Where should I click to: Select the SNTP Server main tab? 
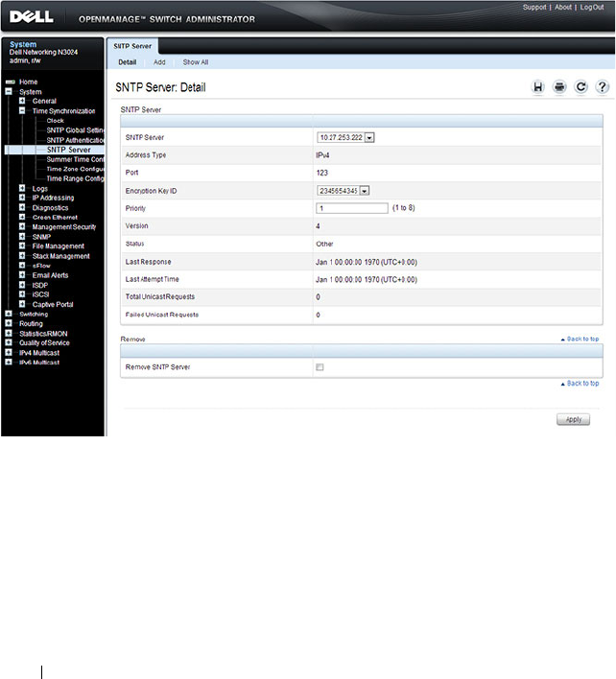(132, 46)
